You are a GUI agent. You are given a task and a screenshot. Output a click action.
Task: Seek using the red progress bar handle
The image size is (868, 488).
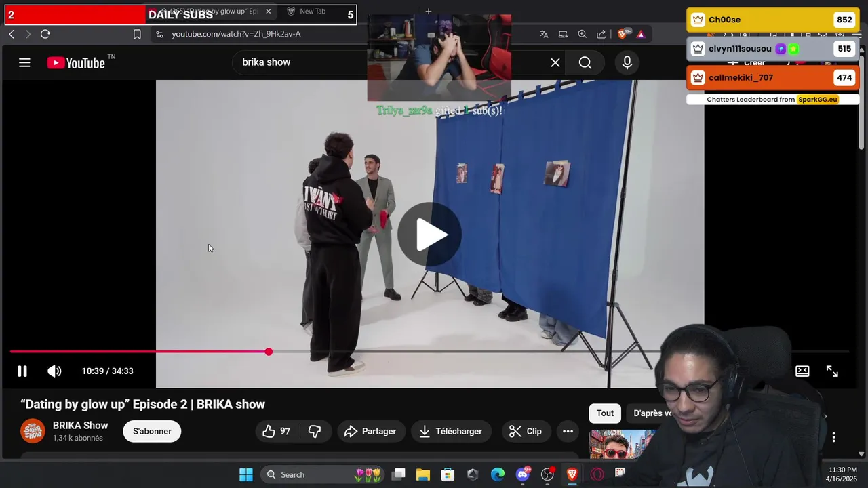269,352
